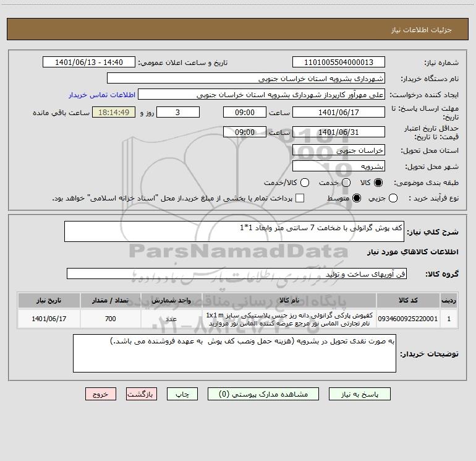The width and height of the screenshot is (476, 461).
Task: Click the product name cell کفپوش پارکی گرانولی
Action: (x=289, y=319)
